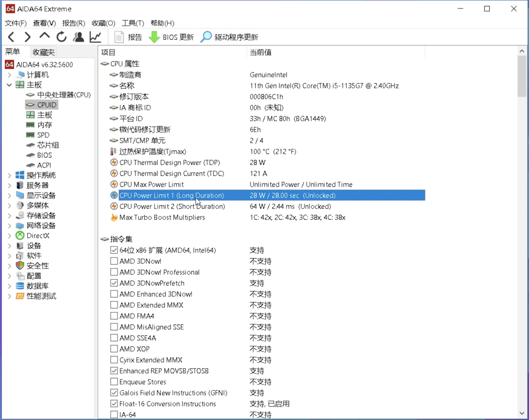
Task: Click the 性能测试 icon in tree
Action: [x=20, y=296]
